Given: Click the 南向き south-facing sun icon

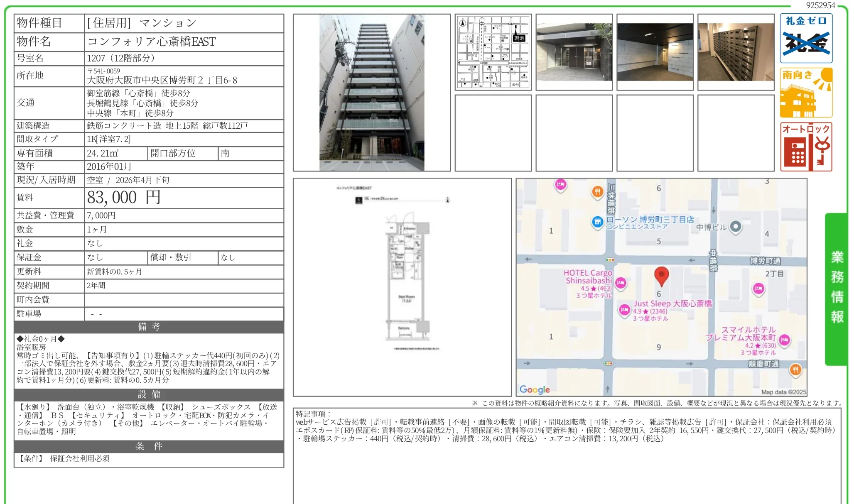Looking at the screenshot, I should [806, 93].
